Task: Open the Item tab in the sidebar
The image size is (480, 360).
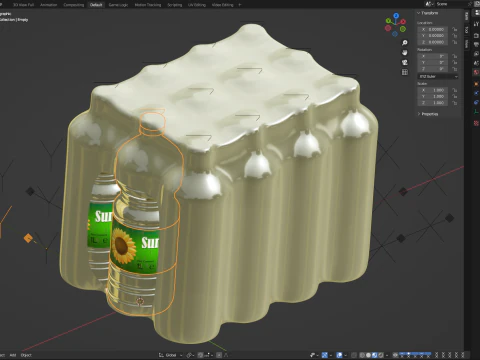Action: (467, 16)
